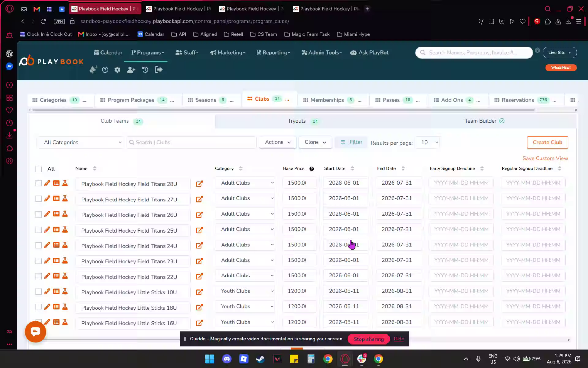Sort the table by Name column
The image size is (588, 368).
coord(94,168)
